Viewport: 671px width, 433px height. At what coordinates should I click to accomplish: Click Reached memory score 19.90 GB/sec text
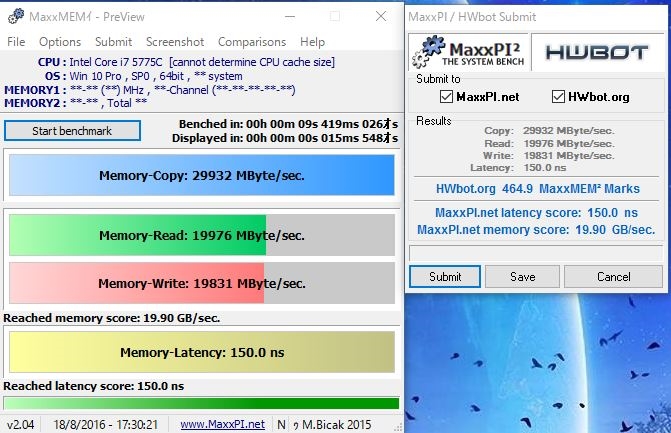(x=112, y=318)
